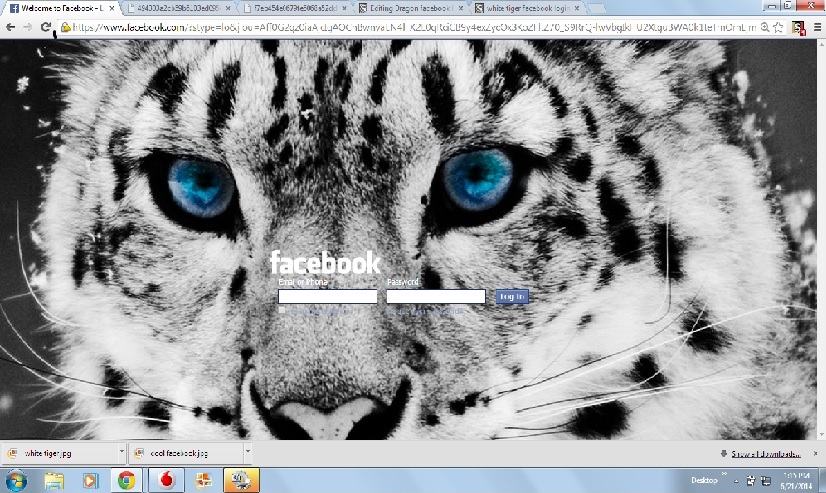
Task: Click the network icon in the system tray
Action: click(x=765, y=480)
